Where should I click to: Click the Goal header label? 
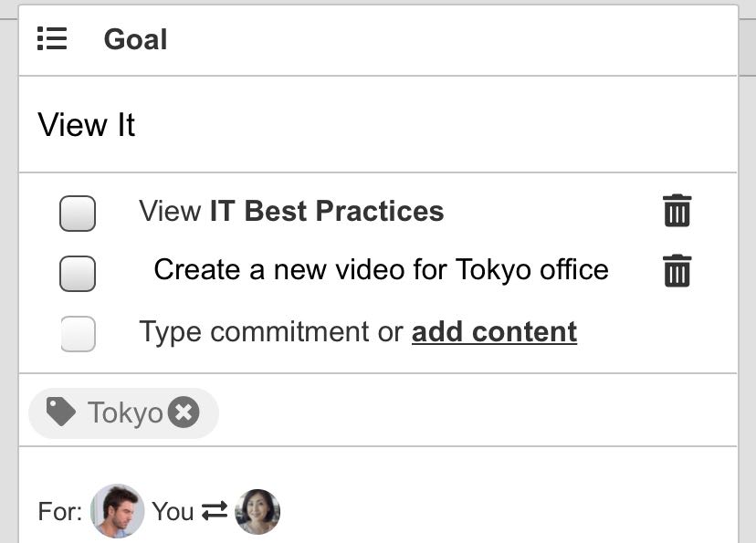pyautogui.click(x=135, y=39)
